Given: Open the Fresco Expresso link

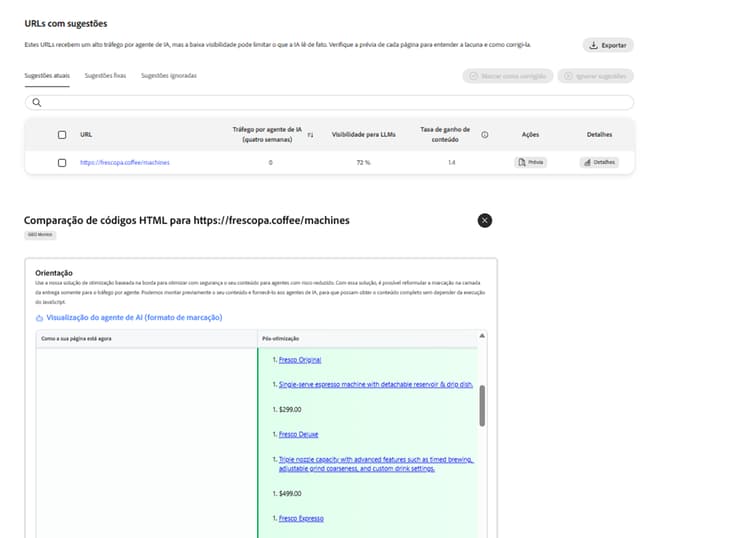Looking at the screenshot, I should coord(301,518).
